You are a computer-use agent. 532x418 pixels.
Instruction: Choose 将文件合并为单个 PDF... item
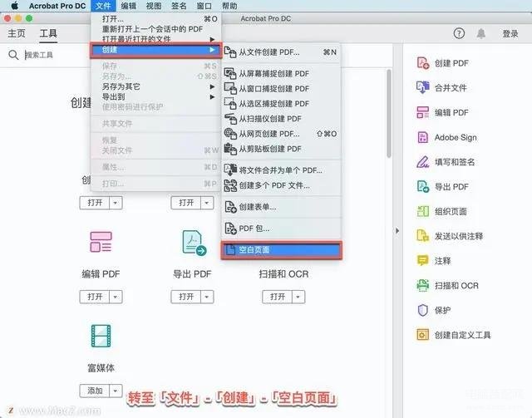coord(281,170)
